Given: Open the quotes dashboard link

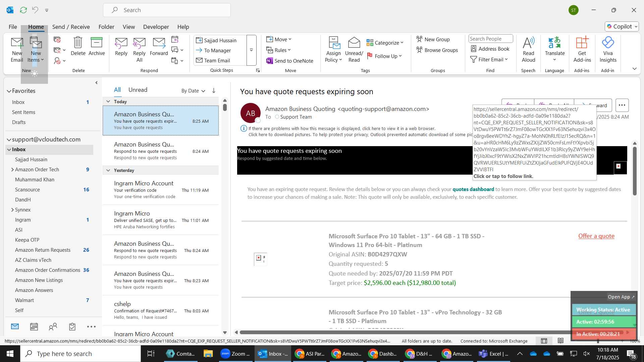Looking at the screenshot, I should point(473,189).
